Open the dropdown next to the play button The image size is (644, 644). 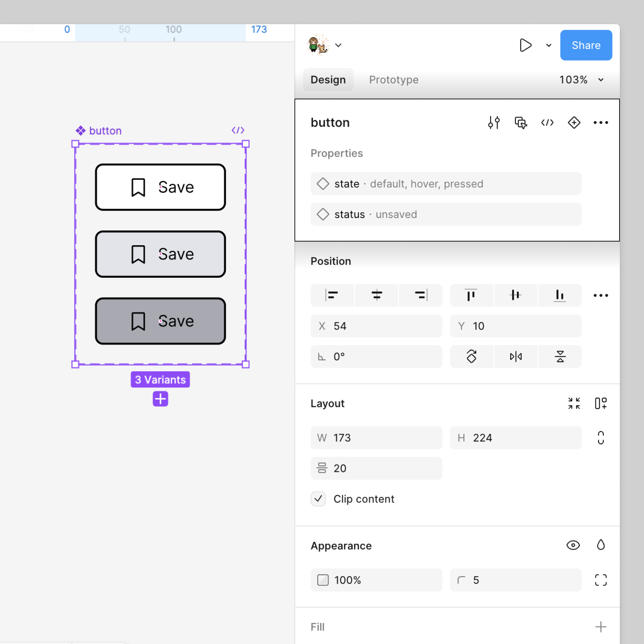(x=549, y=45)
